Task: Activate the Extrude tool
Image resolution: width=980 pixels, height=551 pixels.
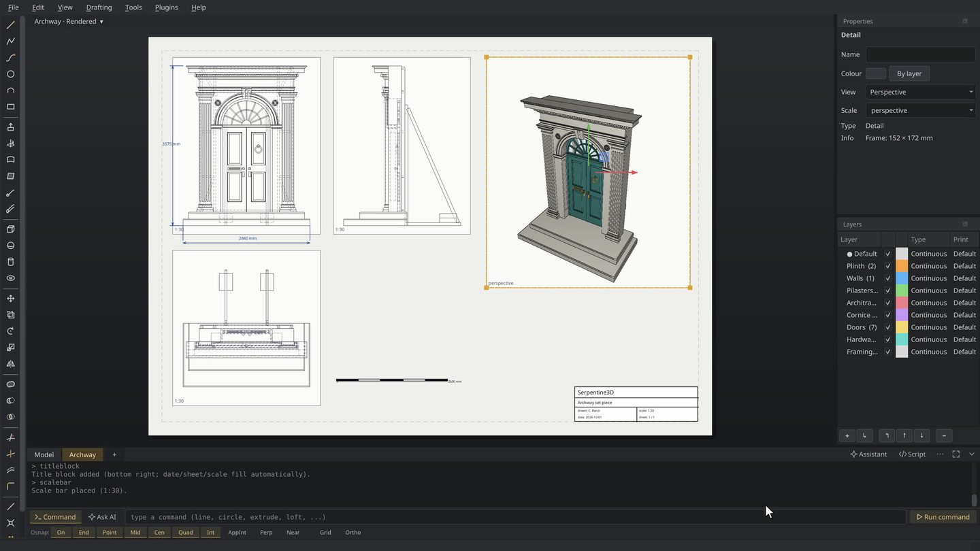Action: tap(10, 127)
